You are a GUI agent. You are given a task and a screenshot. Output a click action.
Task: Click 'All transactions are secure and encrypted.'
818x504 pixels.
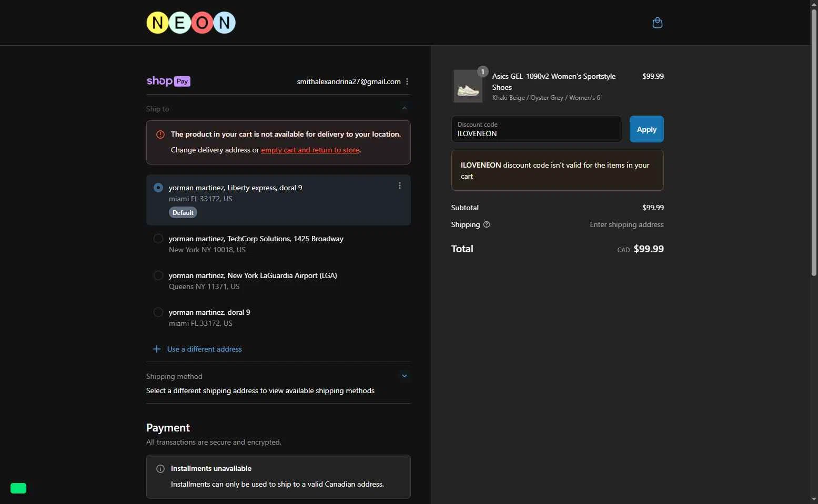214,442
